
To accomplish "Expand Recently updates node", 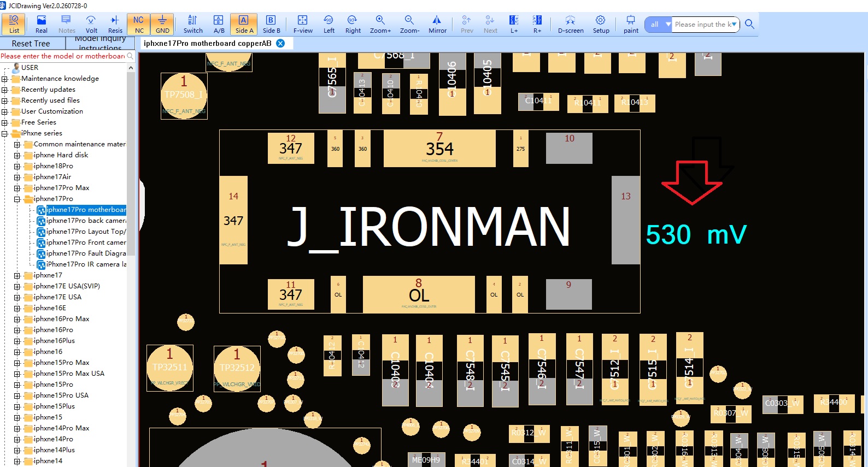I will click(4, 90).
